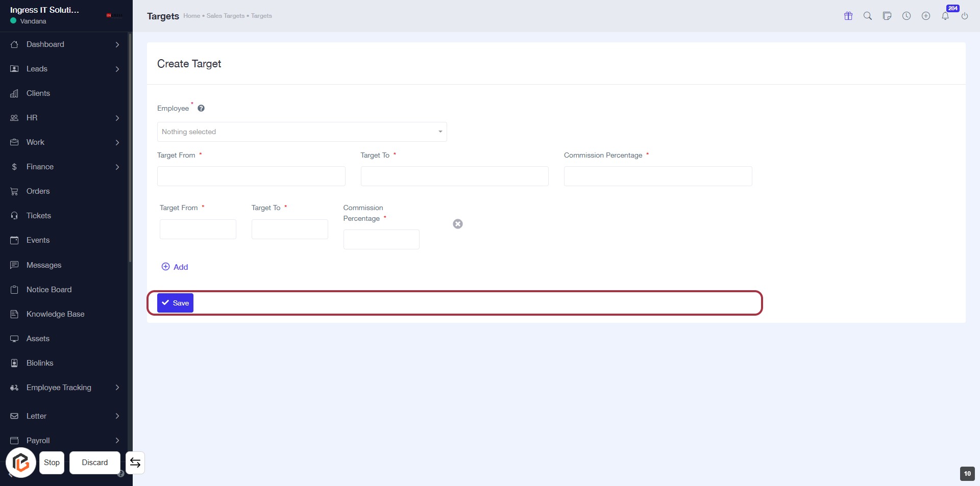
Task: Remove the second target row
Action: tap(458, 224)
